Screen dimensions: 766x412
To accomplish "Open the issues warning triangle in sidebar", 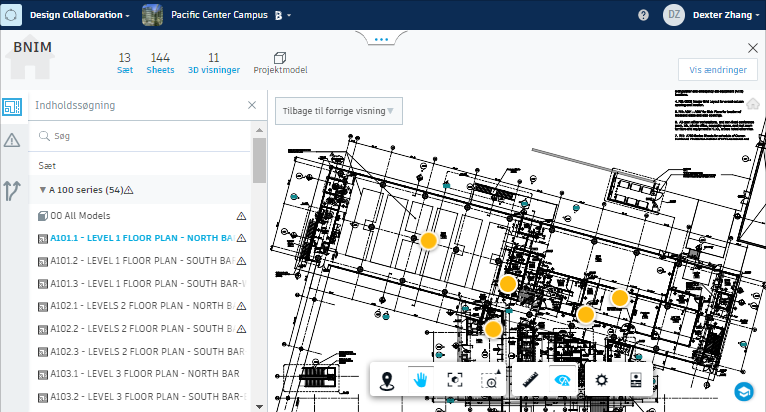I will pos(12,141).
